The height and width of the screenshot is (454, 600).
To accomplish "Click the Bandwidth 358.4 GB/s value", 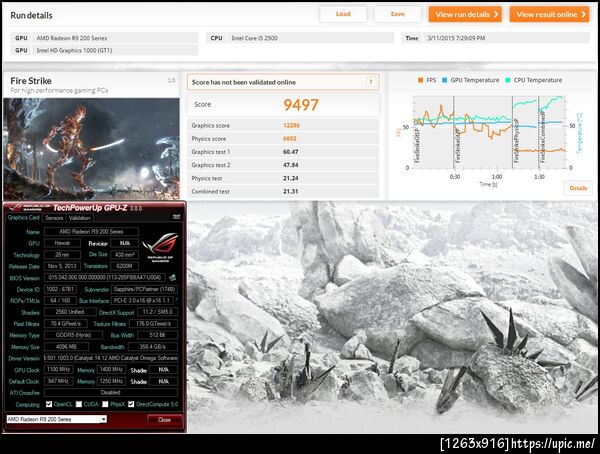I will 153,346.
